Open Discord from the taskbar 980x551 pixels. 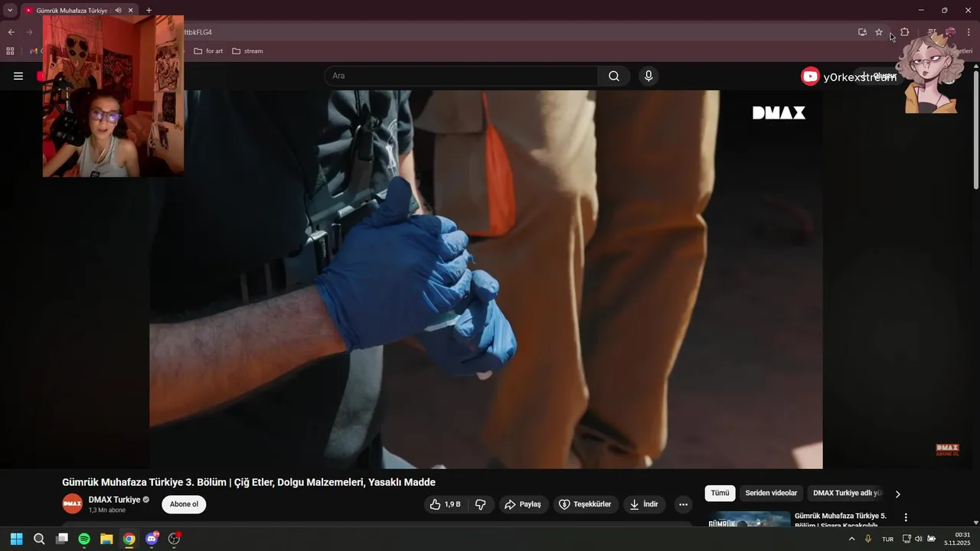pyautogui.click(x=152, y=539)
